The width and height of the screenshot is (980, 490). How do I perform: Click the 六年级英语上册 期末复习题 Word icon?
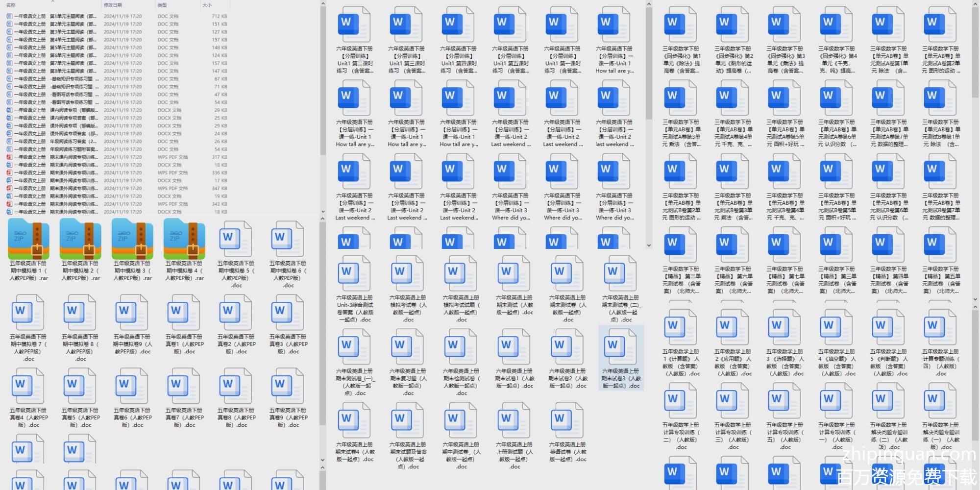click(408, 347)
